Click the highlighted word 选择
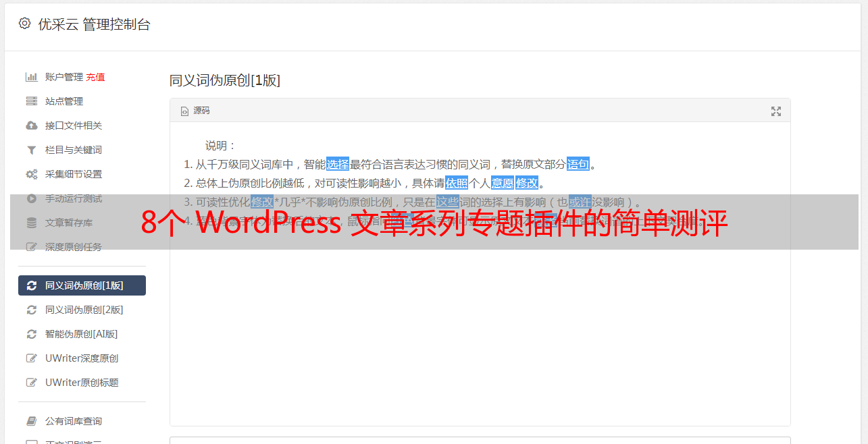868x444 pixels. (338, 164)
